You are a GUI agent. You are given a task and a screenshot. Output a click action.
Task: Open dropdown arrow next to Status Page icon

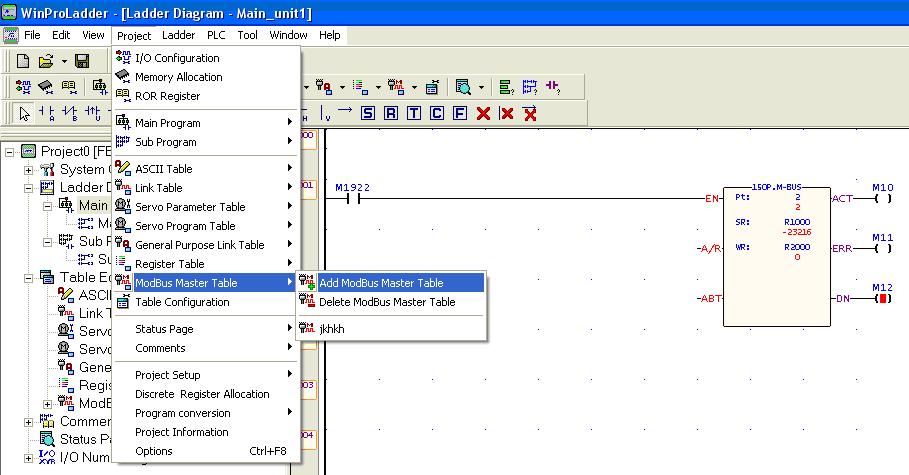(x=481, y=88)
